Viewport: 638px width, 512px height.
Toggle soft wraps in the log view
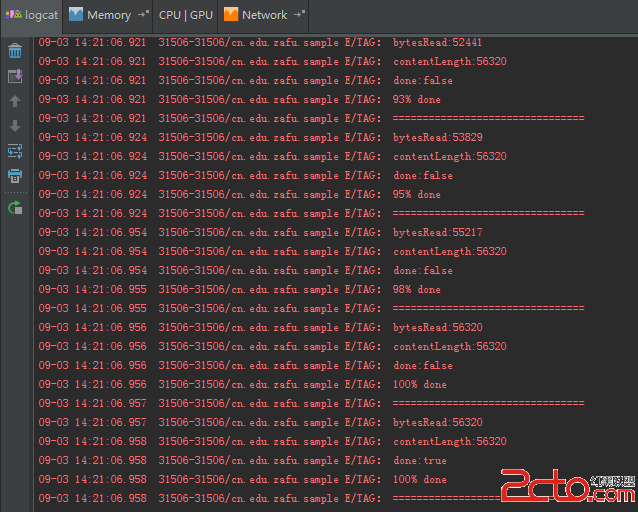15,151
